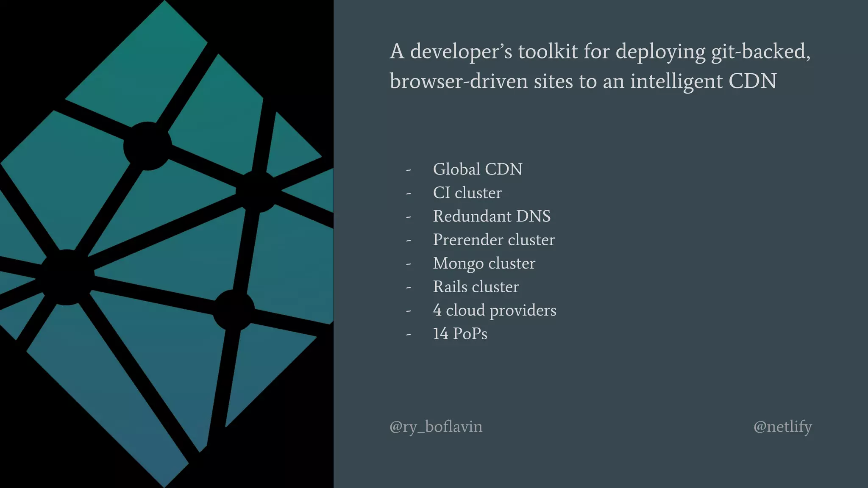Click the @ry_boflavin handle
This screenshot has height=488, width=868.
point(436,427)
